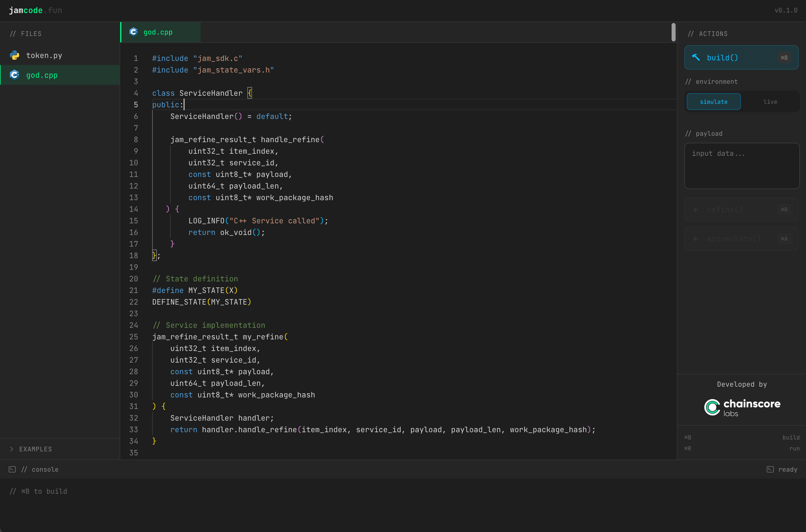Click the terminal icon beside the console label
806x532 pixels.
12,469
